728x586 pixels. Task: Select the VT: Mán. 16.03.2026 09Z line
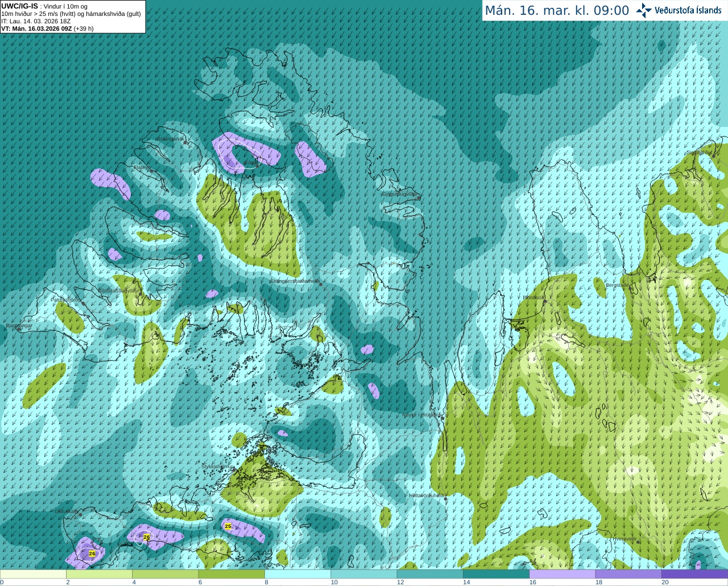pos(36,28)
